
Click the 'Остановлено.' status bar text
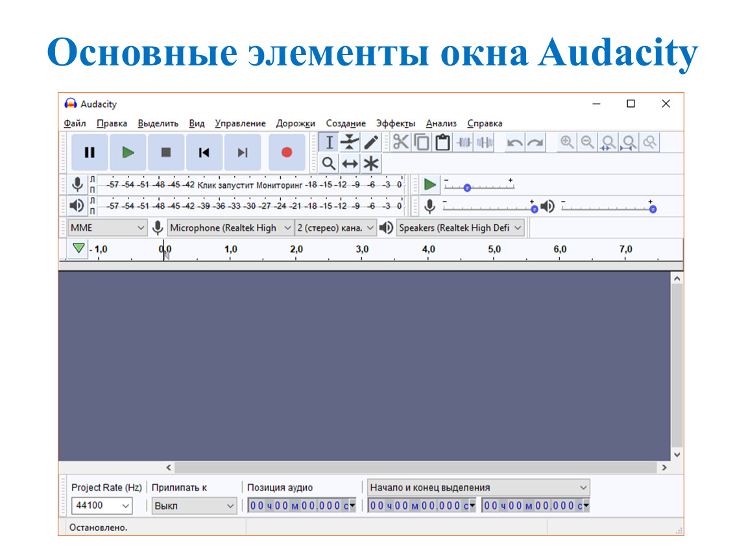pyautogui.click(x=98, y=527)
